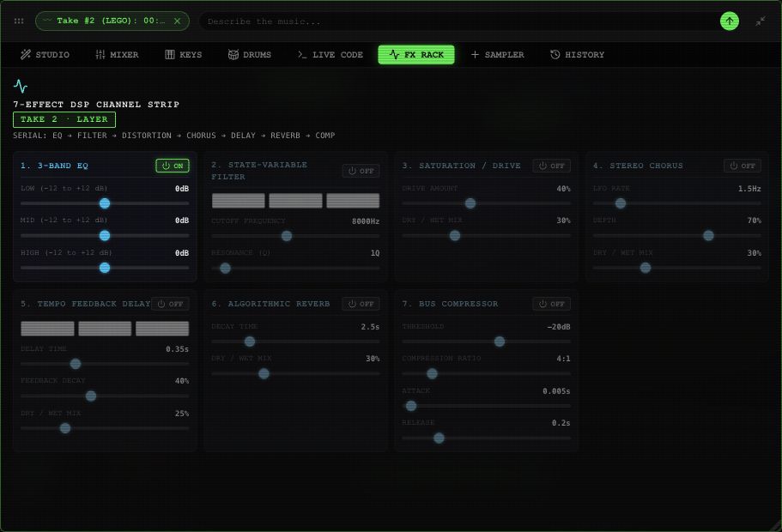Click the Delay Time slider handle
This screenshot has width=782, height=532.
coord(76,364)
